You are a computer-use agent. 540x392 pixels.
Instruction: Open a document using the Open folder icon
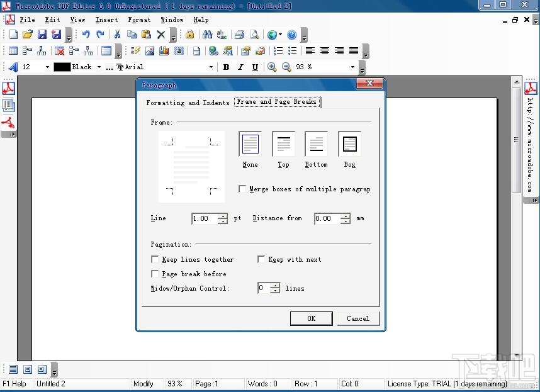(27, 35)
